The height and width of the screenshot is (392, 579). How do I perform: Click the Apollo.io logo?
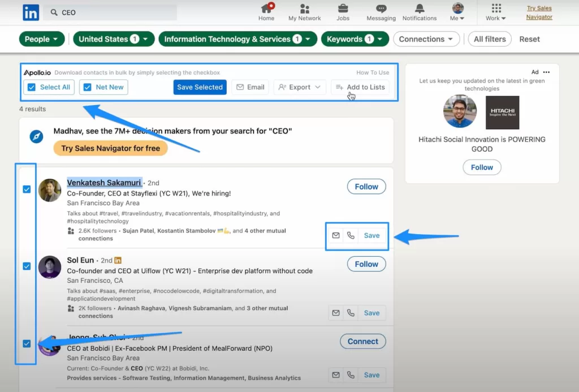(37, 72)
